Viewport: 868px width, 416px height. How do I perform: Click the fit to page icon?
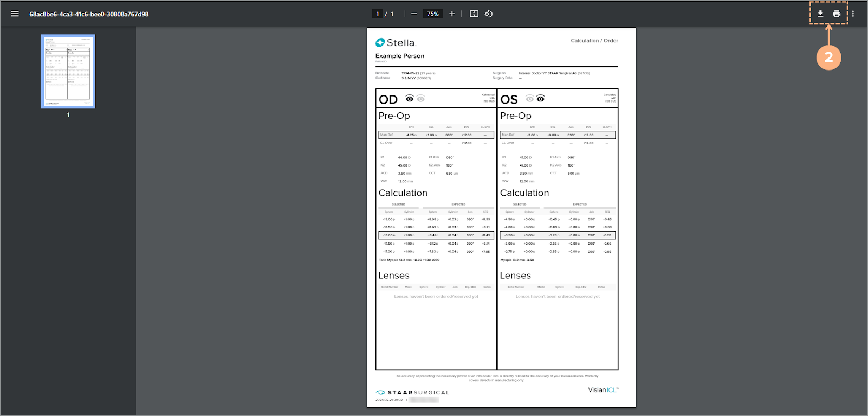[474, 14]
